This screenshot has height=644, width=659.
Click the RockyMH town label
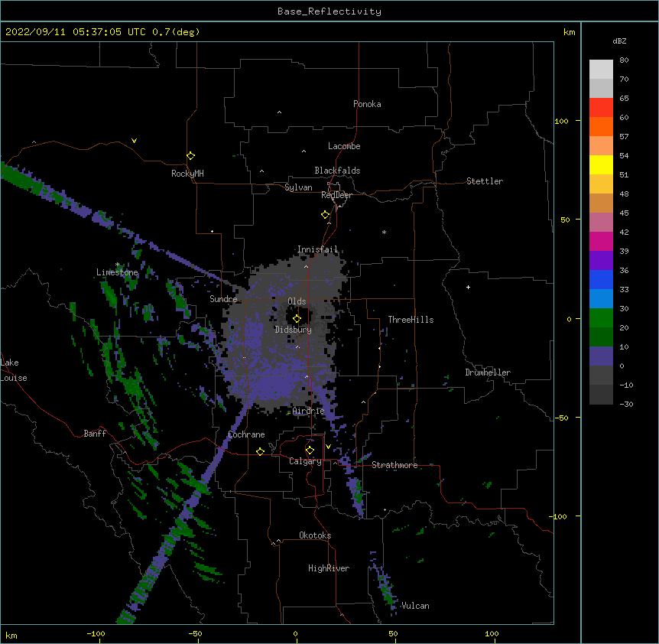click(x=187, y=174)
